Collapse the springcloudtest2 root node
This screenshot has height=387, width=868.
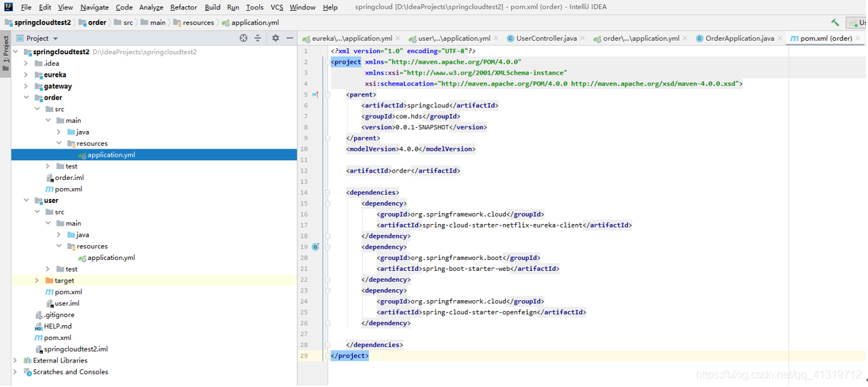coord(16,52)
